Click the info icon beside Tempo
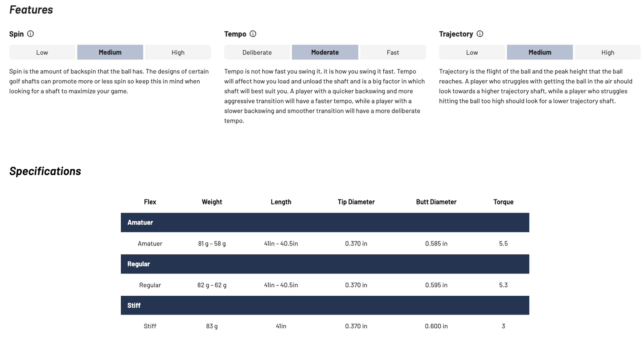The width and height of the screenshot is (644, 339). (253, 34)
